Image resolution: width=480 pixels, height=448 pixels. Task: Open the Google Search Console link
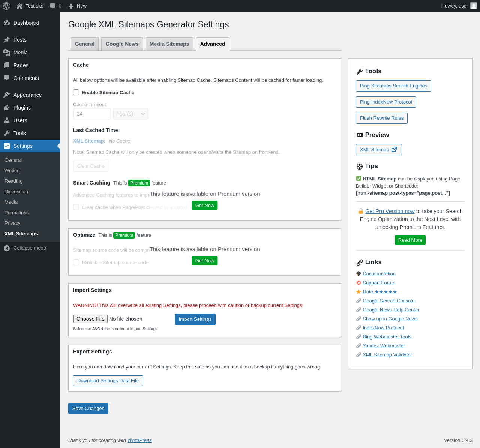(x=388, y=301)
